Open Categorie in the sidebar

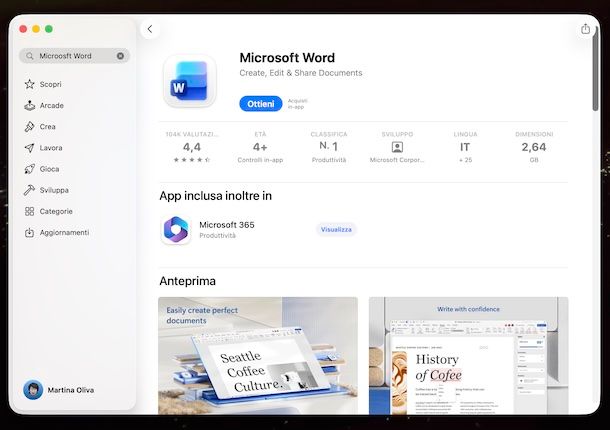tap(56, 211)
